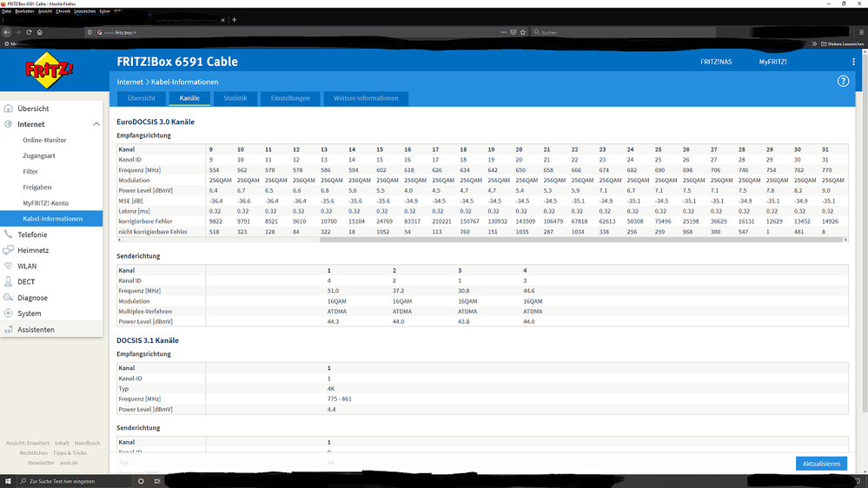Click the Windows taskbar search box
This screenshot has width=868, height=488.
75,481
